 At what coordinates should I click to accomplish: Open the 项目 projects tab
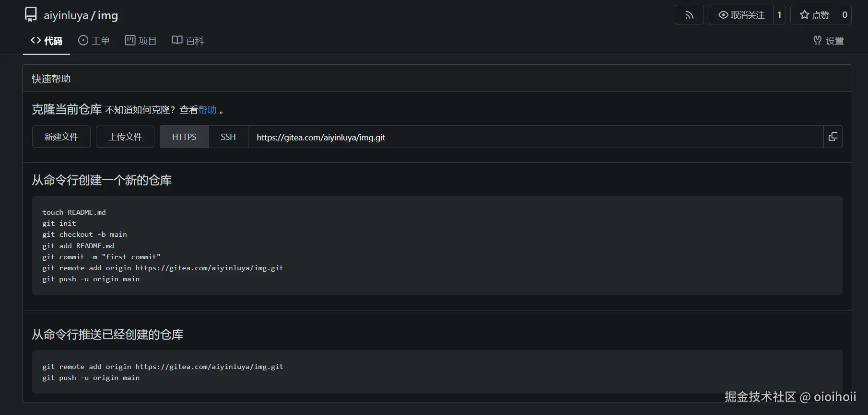click(141, 41)
